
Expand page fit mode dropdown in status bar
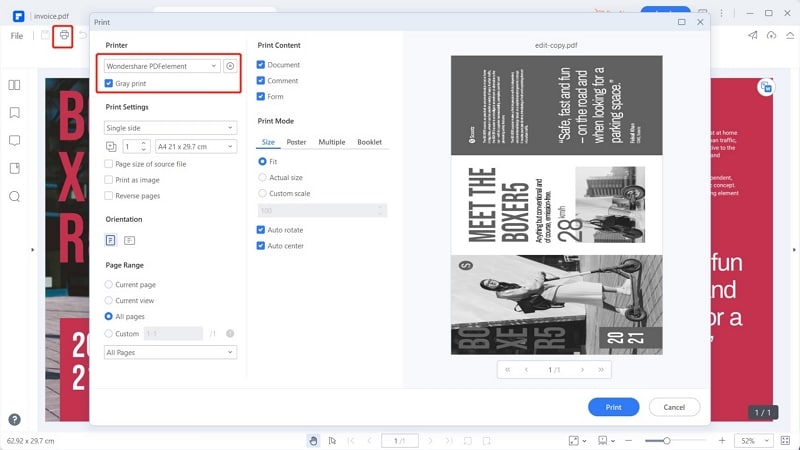pyautogui.click(x=584, y=441)
